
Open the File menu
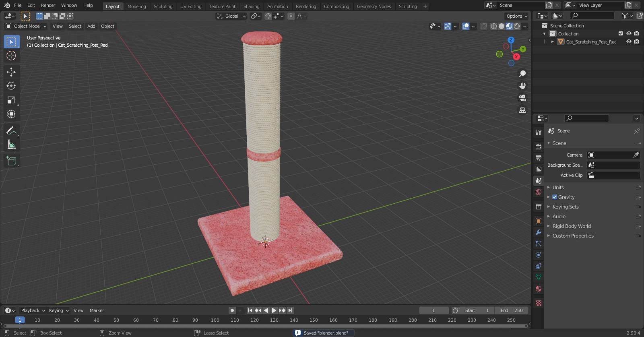pyautogui.click(x=18, y=5)
